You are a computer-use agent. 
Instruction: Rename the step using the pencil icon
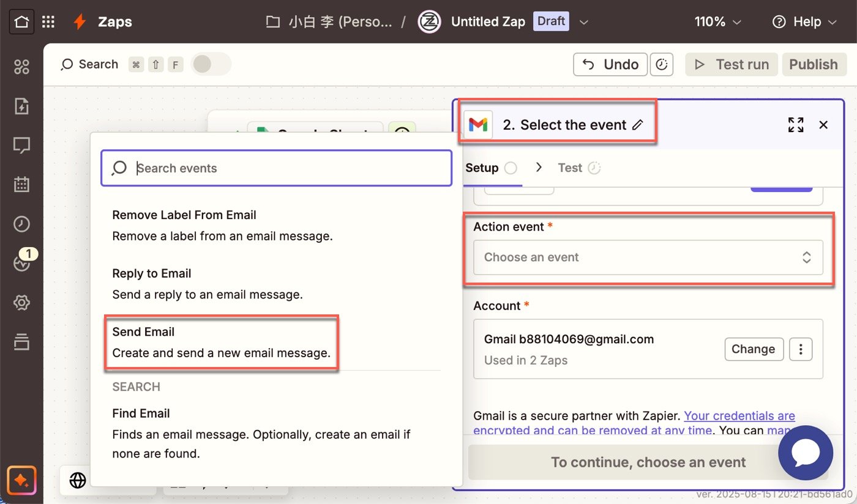pyautogui.click(x=638, y=125)
